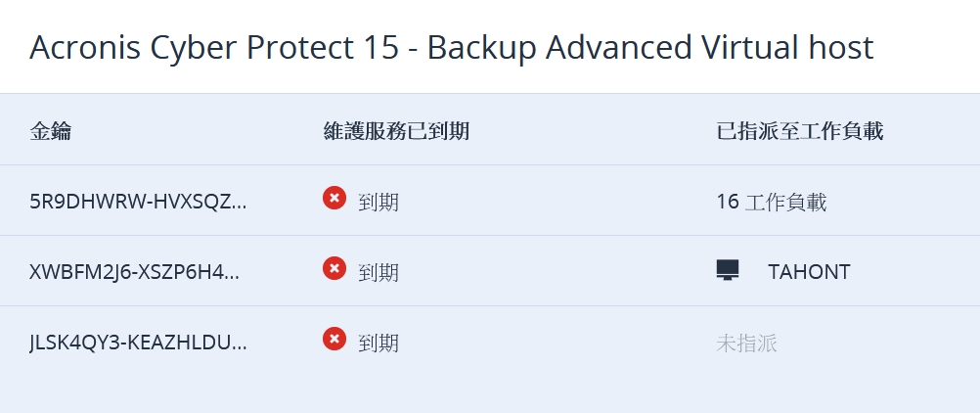Click the red expired icon for key JLSK4QY3
The height and width of the screenshot is (413, 980).
tap(334, 340)
